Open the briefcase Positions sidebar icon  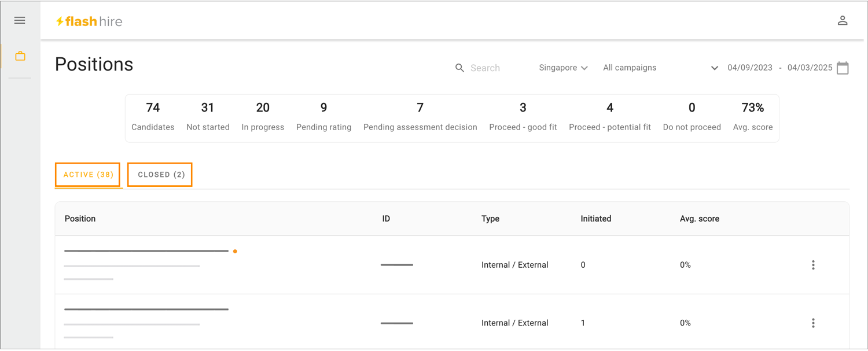click(20, 56)
